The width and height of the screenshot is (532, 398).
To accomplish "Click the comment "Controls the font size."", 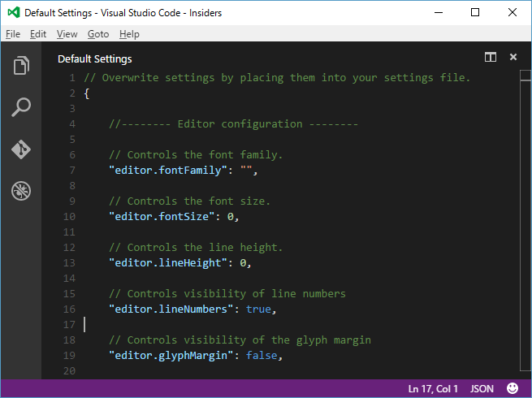I will 190,201.
